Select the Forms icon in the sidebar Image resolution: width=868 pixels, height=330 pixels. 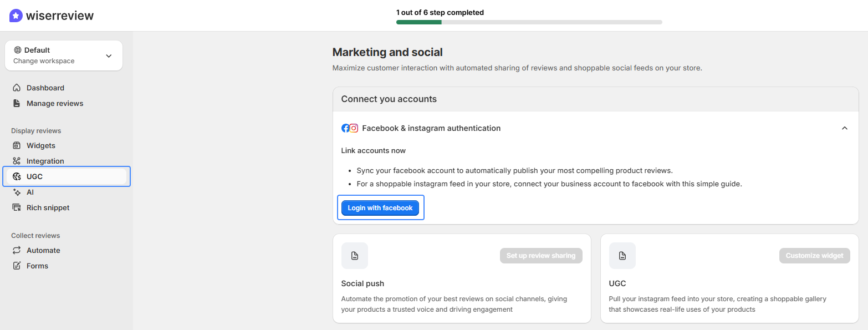pyautogui.click(x=18, y=266)
